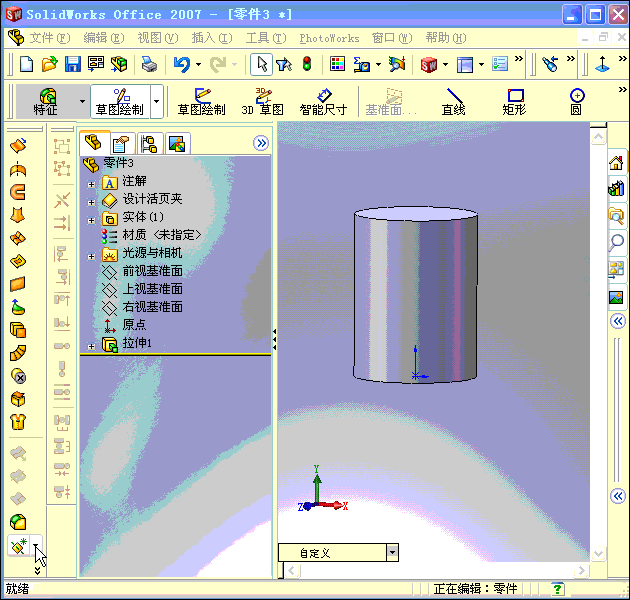The height and width of the screenshot is (600, 630).
Task: Click the help question mark in status bar
Action: (557, 590)
